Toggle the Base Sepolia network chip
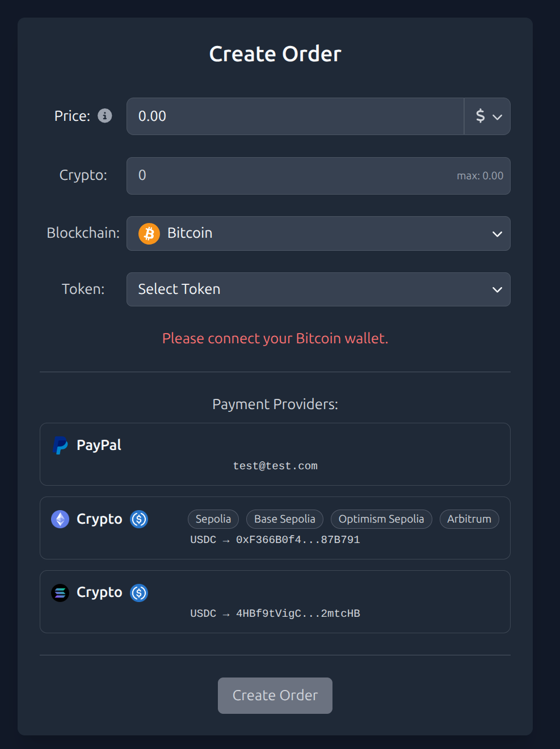 (284, 519)
